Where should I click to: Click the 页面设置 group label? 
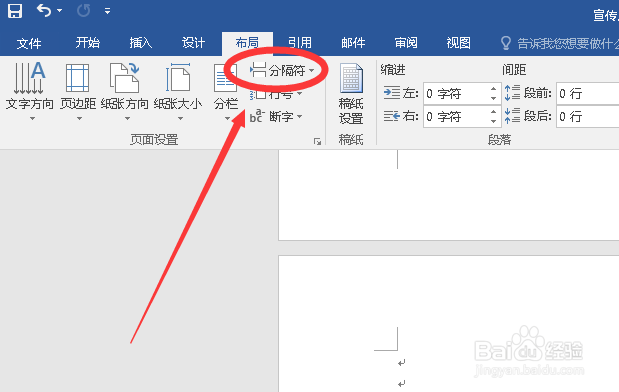(x=154, y=139)
